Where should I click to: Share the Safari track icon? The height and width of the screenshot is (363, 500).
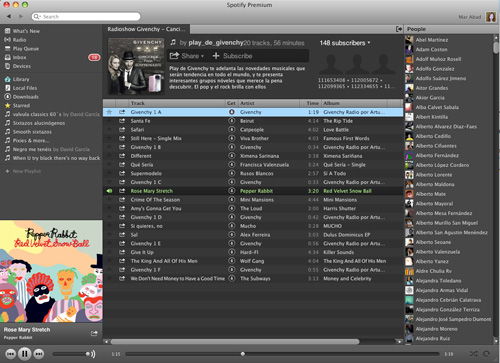click(122, 129)
